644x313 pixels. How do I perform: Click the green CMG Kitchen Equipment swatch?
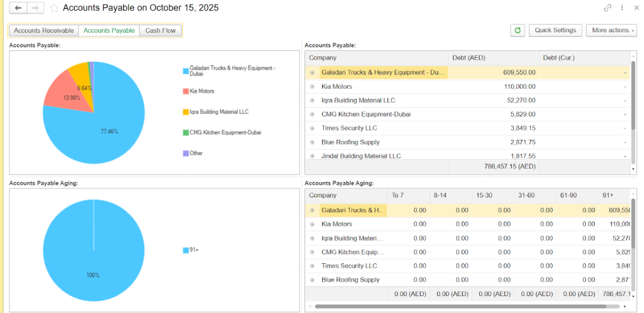point(186,132)
